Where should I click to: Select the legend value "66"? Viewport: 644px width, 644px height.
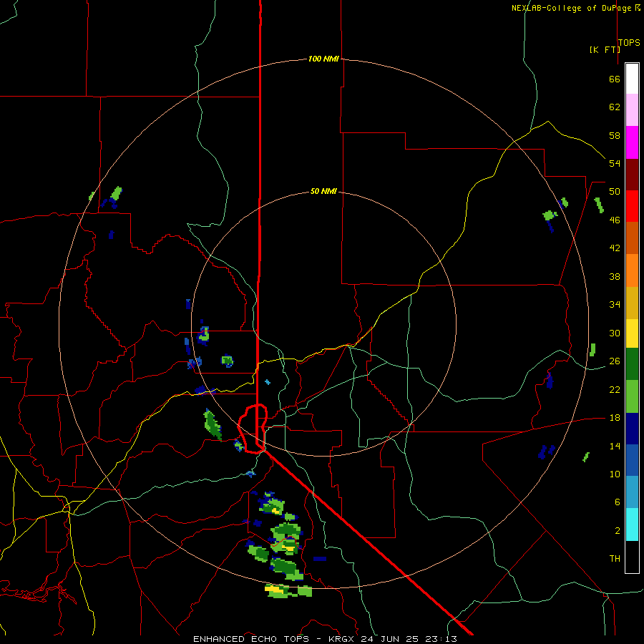coord(615,79)
